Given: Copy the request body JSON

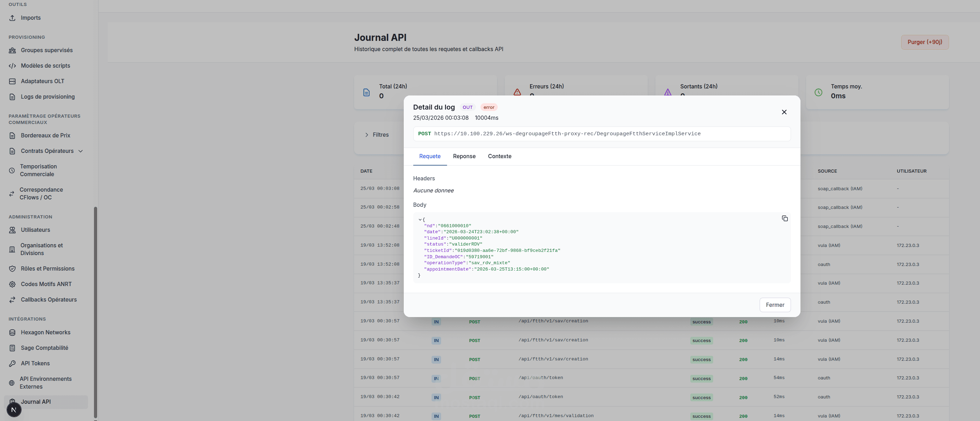Looking at the screenshot, I should 784,218.
